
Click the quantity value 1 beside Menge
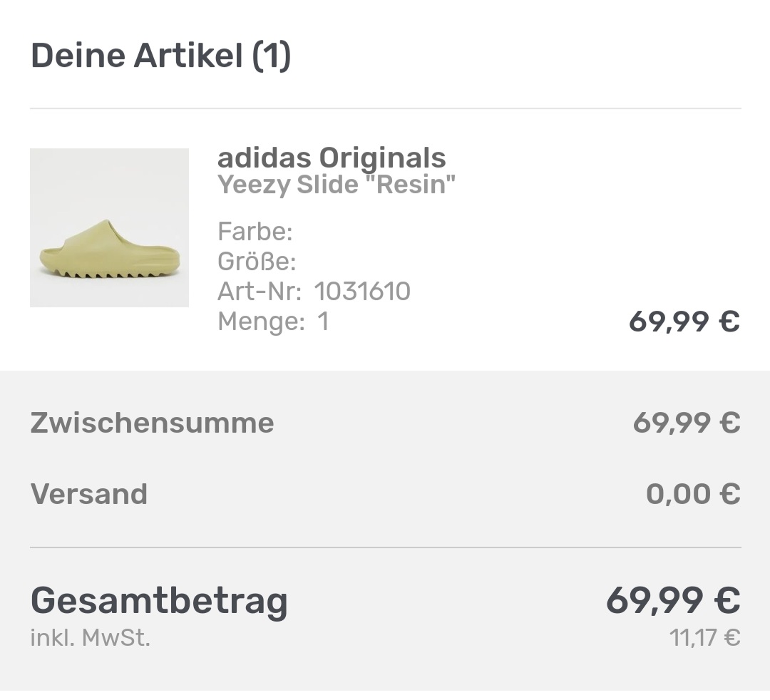click(x=324, y=321)
